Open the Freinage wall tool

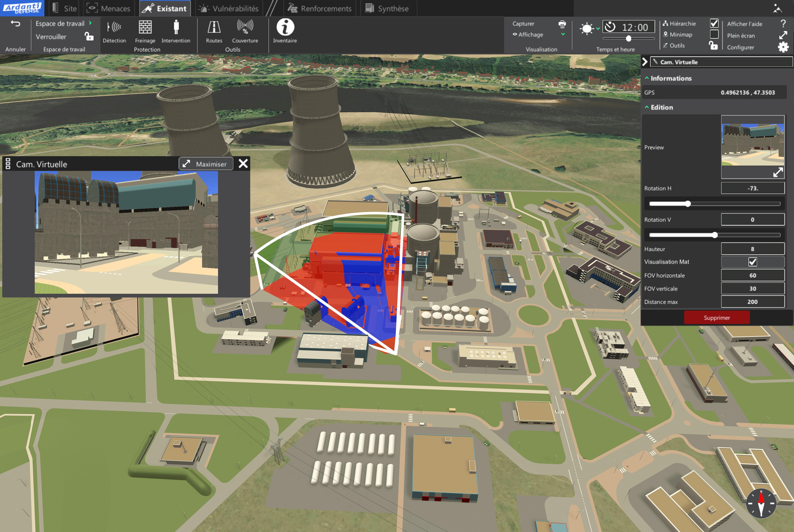(x=145, y=27)
